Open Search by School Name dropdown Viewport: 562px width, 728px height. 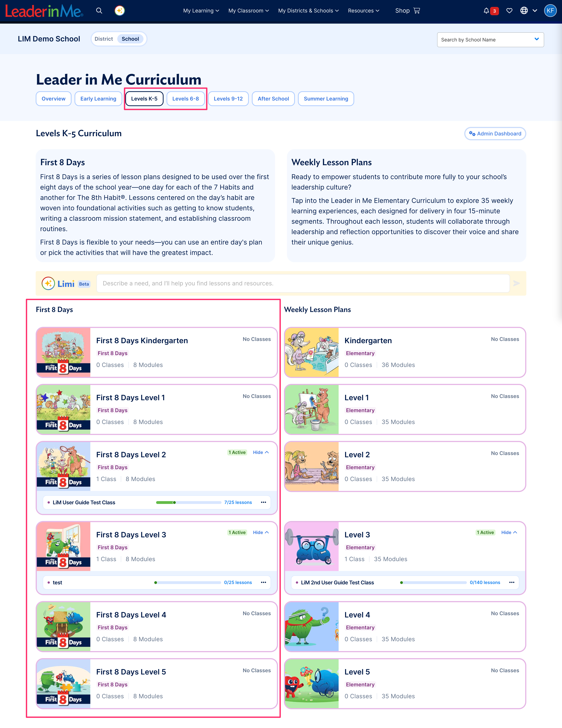[490, 40]
